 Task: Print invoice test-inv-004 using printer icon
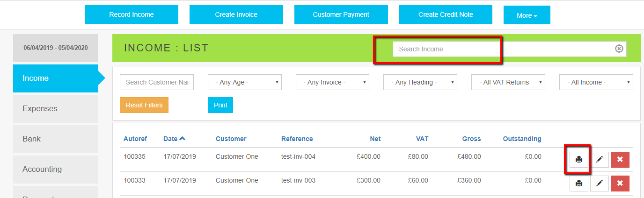579,160
